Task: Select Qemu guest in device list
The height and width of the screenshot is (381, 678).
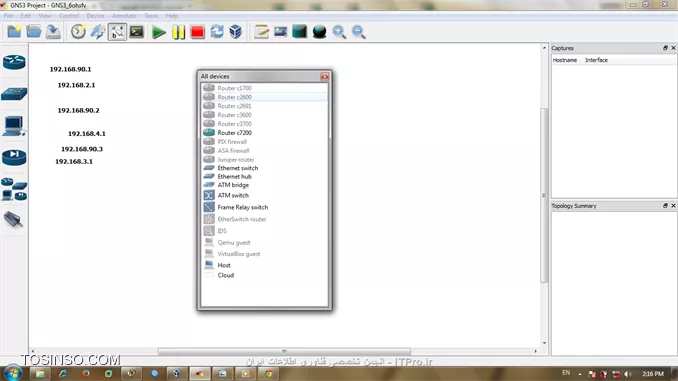Action: pos(265,243)
